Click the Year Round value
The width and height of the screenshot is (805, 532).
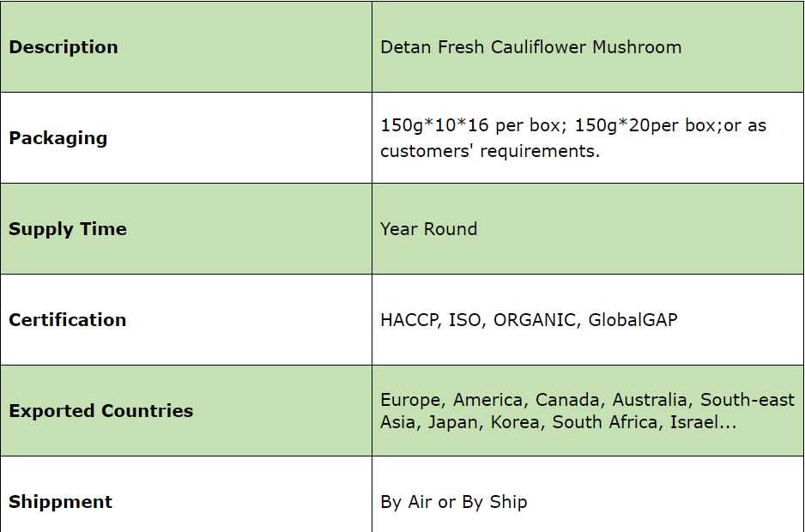pos(428,229)
